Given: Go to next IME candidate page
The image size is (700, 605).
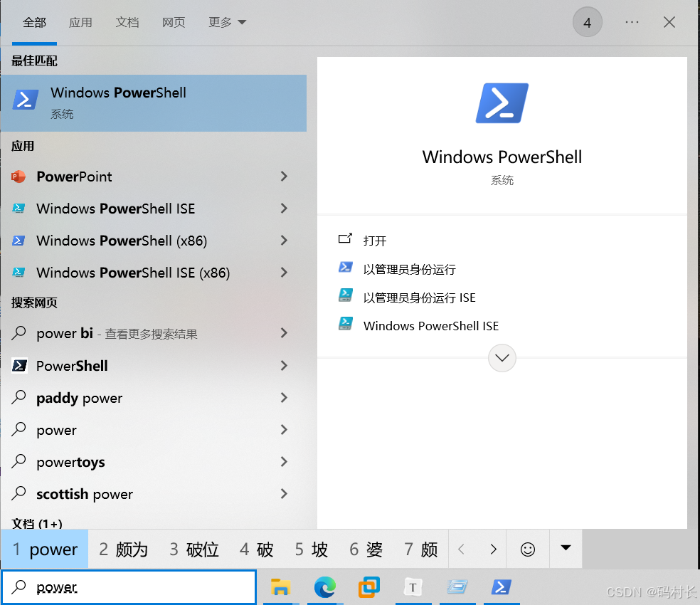Looking at the screenshot, I should [x=493, y=549].
